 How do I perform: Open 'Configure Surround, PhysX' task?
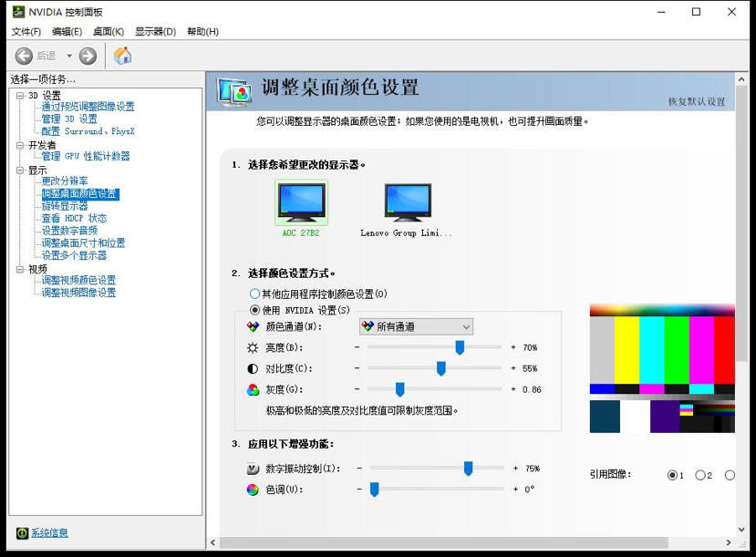click(88, 131)
